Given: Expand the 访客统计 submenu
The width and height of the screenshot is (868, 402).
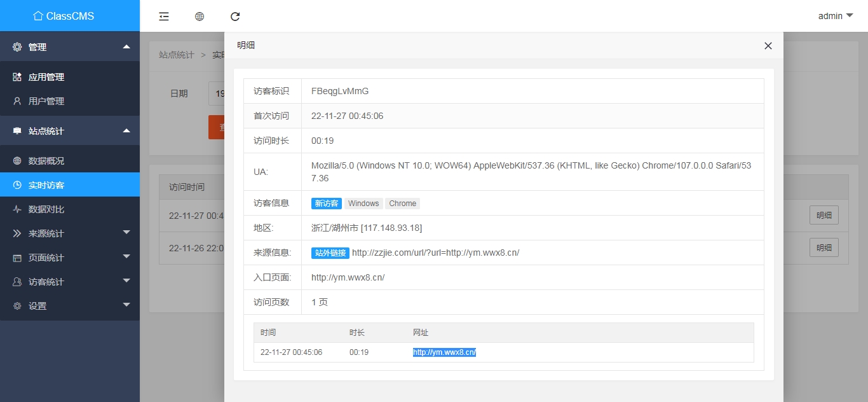Looking at the screenshot, I should tap(70, 282).
